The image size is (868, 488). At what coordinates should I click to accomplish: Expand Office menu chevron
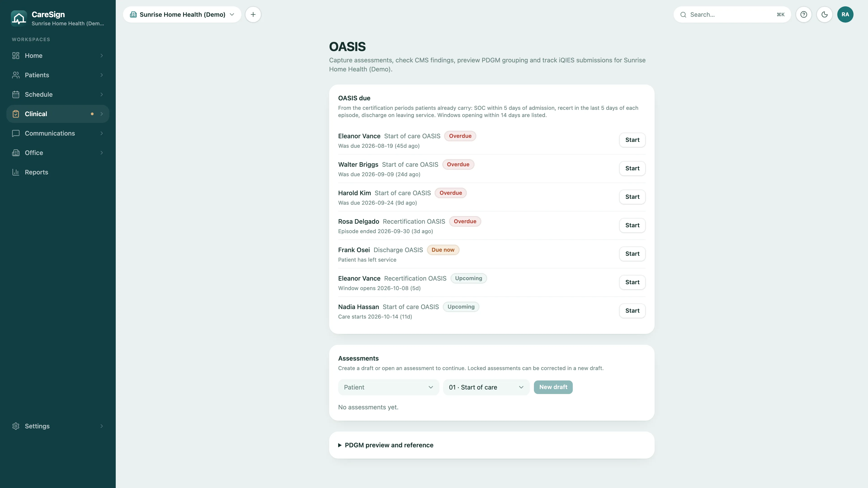click(101, 153)
